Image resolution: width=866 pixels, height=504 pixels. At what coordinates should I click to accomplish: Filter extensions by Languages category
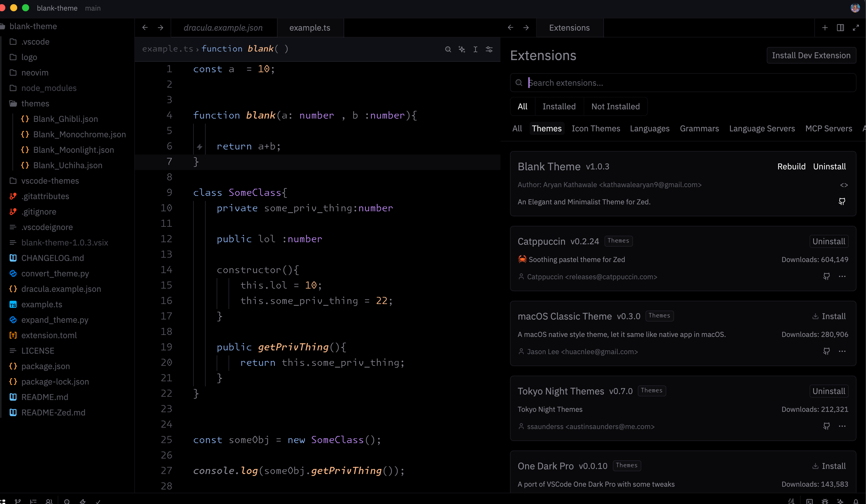click(x=650, y=128)
